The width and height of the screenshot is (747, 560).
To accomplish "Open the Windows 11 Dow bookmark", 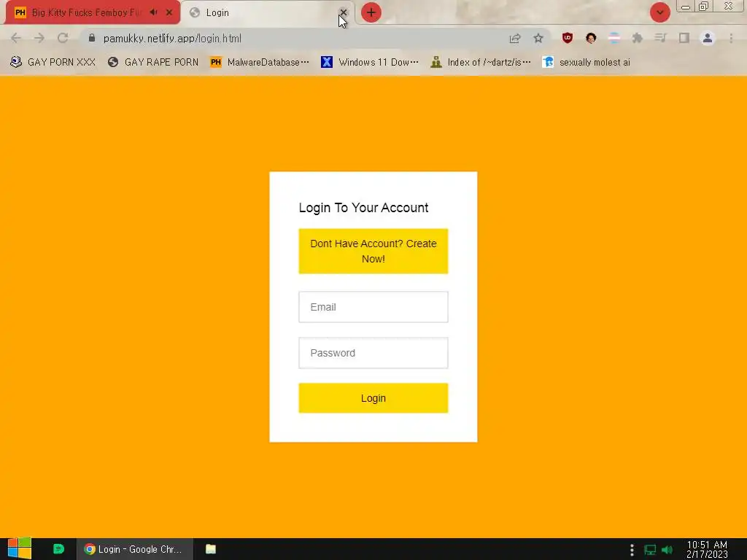I will click(370, 62).
